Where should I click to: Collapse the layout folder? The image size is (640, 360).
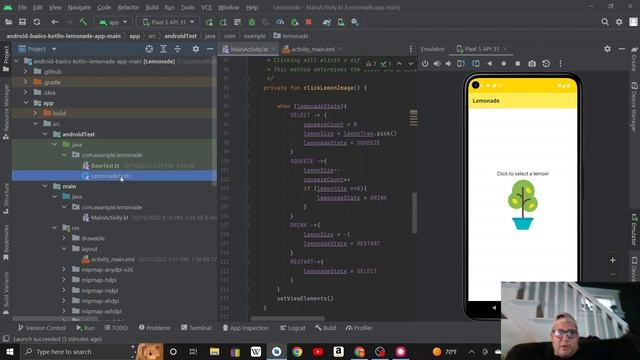pyautogui.click(x=64, y=249)
